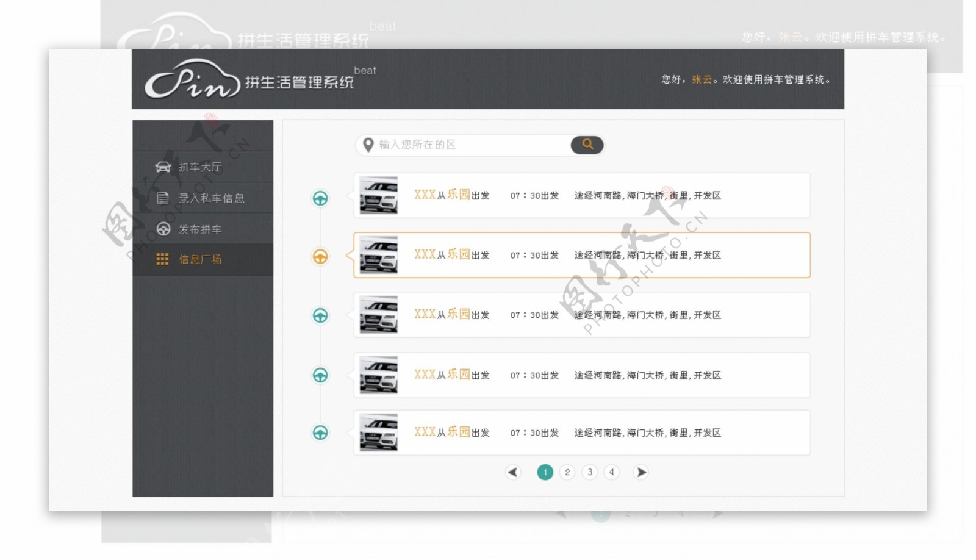This screenshot has width=976, height=560.
Task: Click the route text 途经河南路 in third listing
Action: pyautogui.click(x=648, y=315)
